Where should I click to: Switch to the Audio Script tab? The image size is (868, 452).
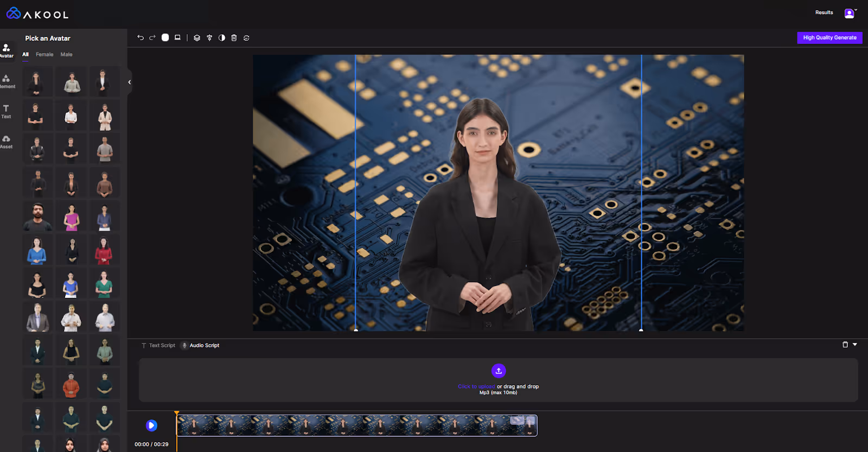coord(201,345)
